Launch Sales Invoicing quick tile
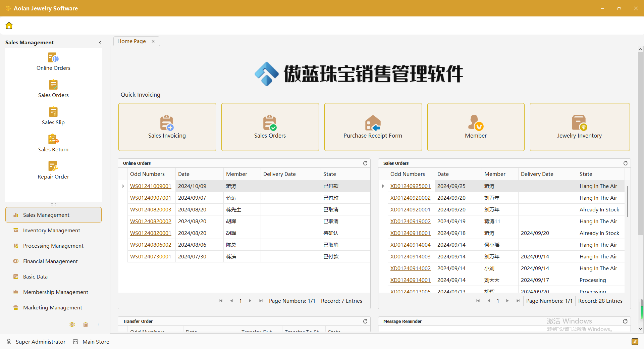This screenshot has height=349, width=644. pyautogui.click(x=167, y=127)
